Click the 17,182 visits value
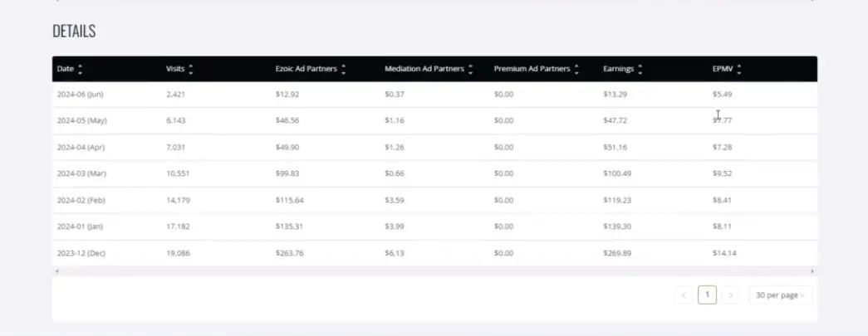 click(x=178, y=226)
